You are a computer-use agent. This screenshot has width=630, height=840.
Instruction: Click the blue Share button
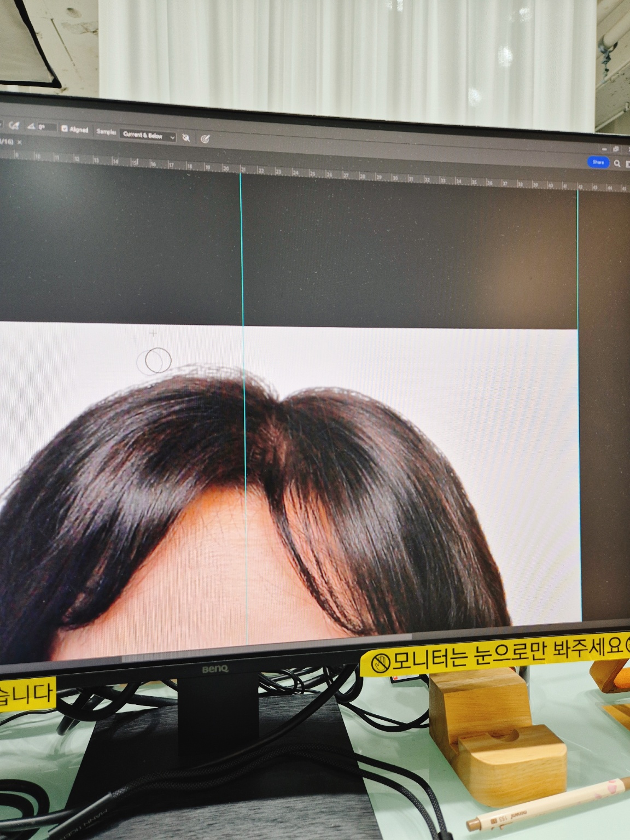point(598,162)
